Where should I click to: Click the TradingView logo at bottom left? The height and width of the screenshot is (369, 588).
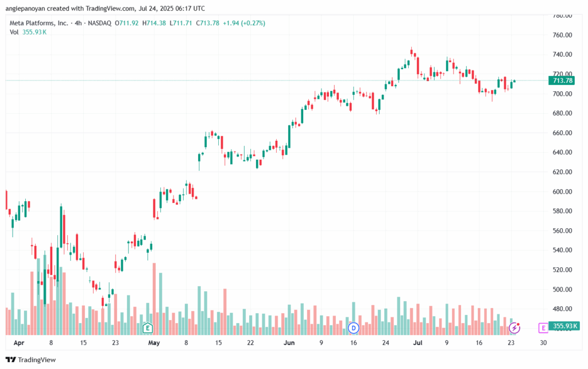coord(11,360)
